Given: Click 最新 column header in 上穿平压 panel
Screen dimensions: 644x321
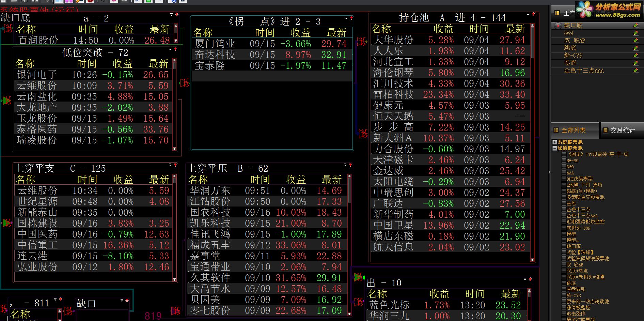Looking at the screenshot, I should (x=332, y=180).
